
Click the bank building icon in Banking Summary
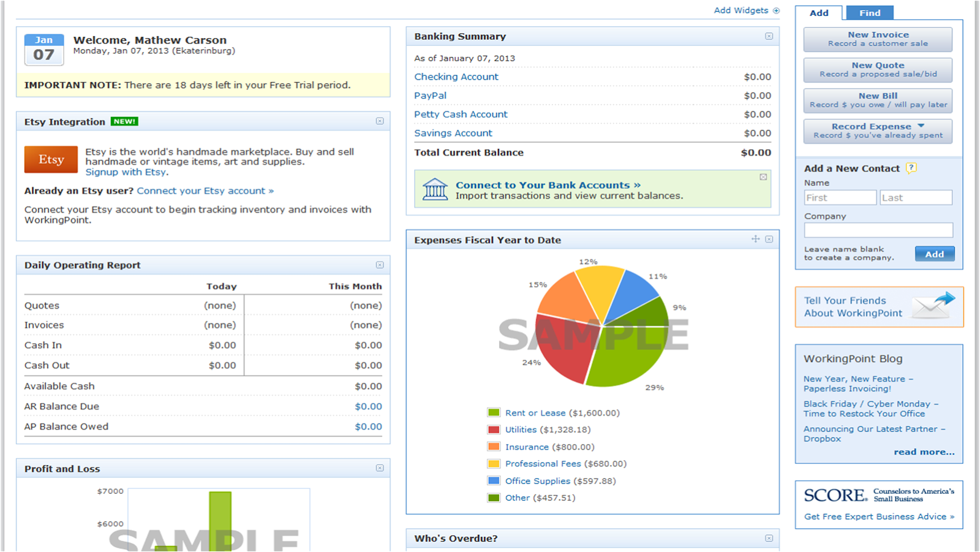[435, 189]
